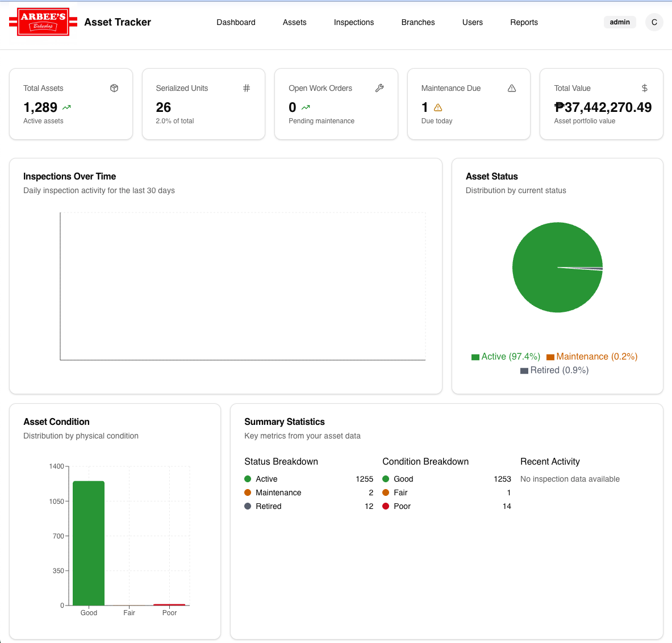Click the orange alert icon next to 1
The image size is (672, 643).
[x=438, y=107]
